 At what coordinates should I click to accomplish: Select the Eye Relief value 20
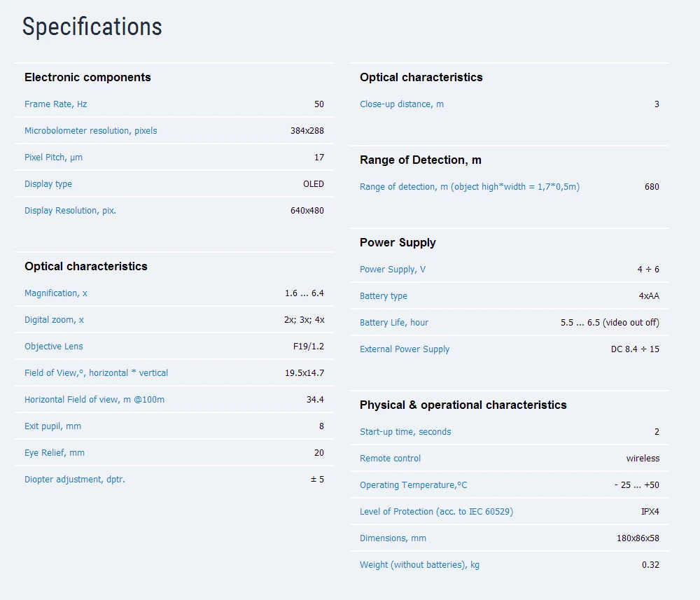point(319,453)
